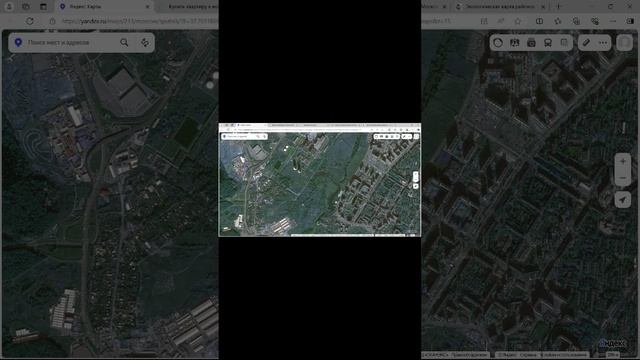The height and width of the screenshot is (360, 640).
Task: Open Workspaces icon in the background browser
Action: click(26, 7)
